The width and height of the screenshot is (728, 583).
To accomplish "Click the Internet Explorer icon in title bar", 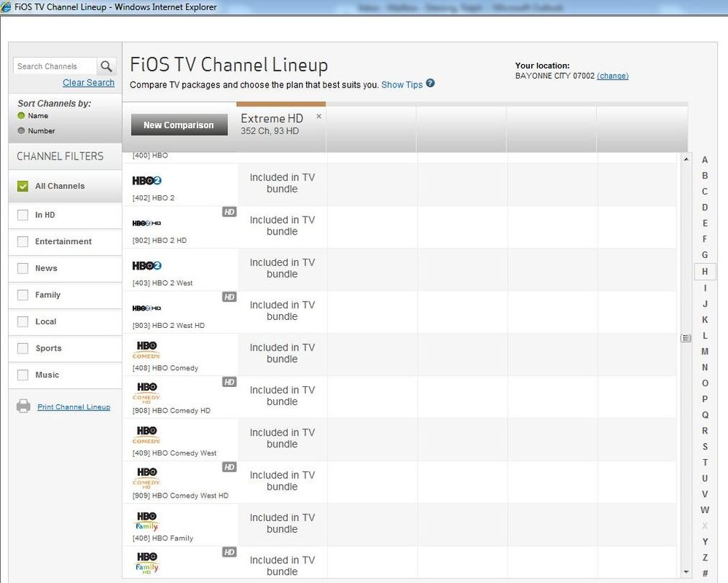I will [6, 7].
